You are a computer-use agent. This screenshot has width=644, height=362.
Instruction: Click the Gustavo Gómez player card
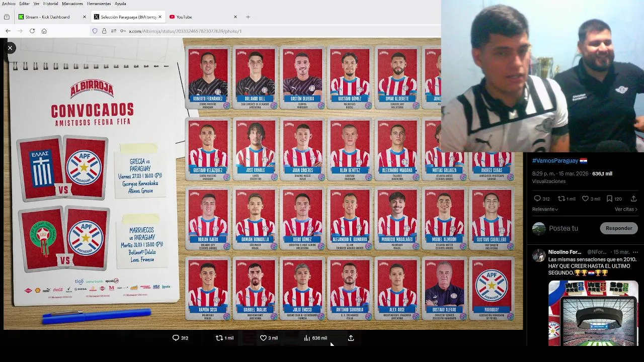[x=350, y=78]
